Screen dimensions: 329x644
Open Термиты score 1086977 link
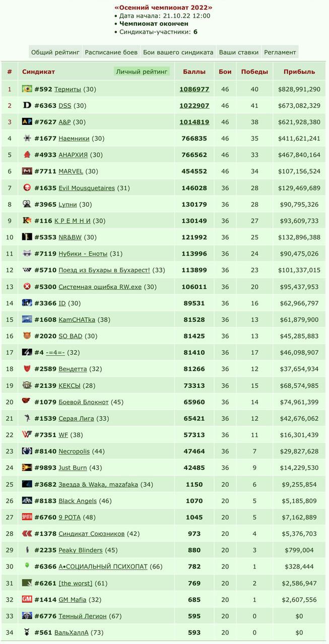pyautogui.click(x=194, y=89)
